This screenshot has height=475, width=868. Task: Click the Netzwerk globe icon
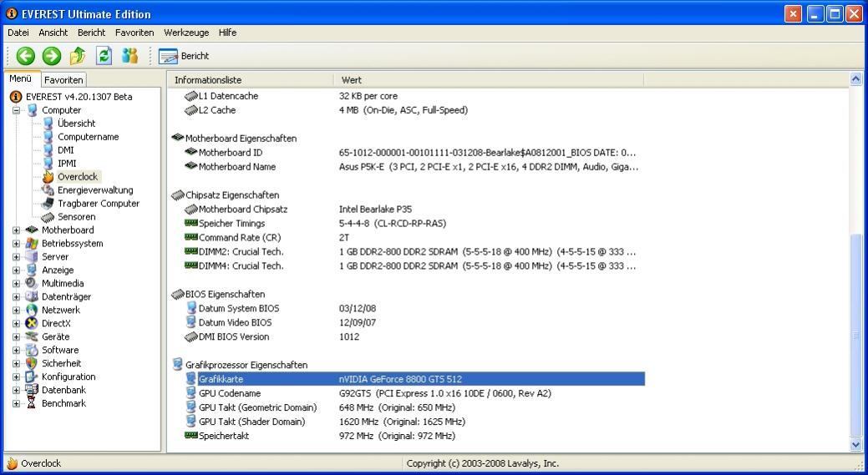click(x=32, y=310)
